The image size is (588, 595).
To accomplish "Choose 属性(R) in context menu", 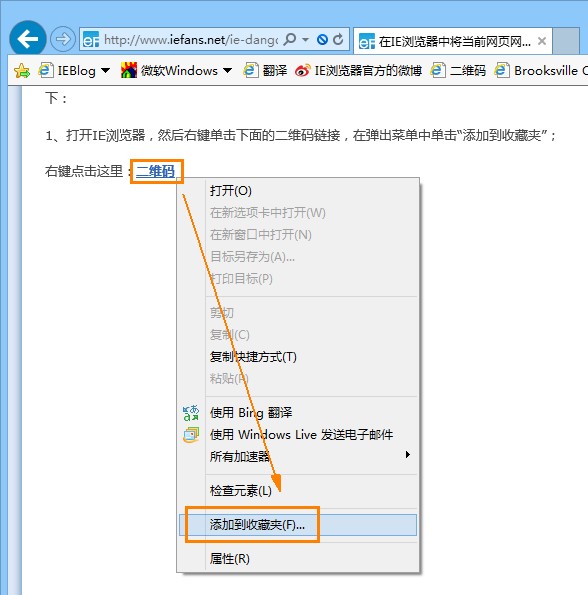I will [298, 559].
